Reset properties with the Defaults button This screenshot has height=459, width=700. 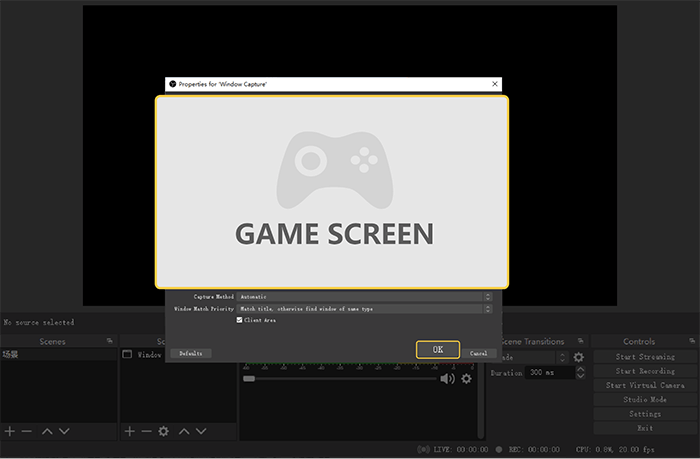pos(190,353)
